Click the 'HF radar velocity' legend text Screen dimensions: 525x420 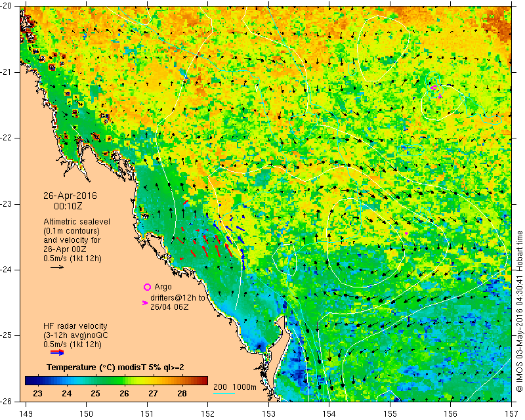pyautogui.click(x=75, y=326)
